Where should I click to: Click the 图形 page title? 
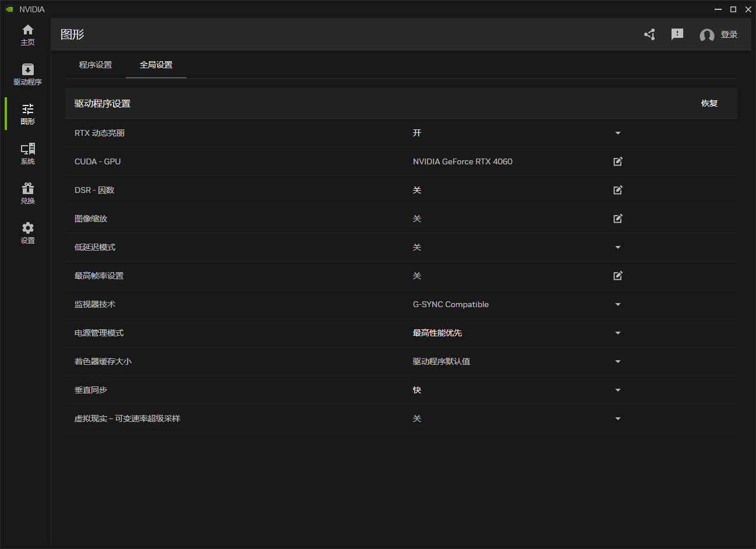72,34
